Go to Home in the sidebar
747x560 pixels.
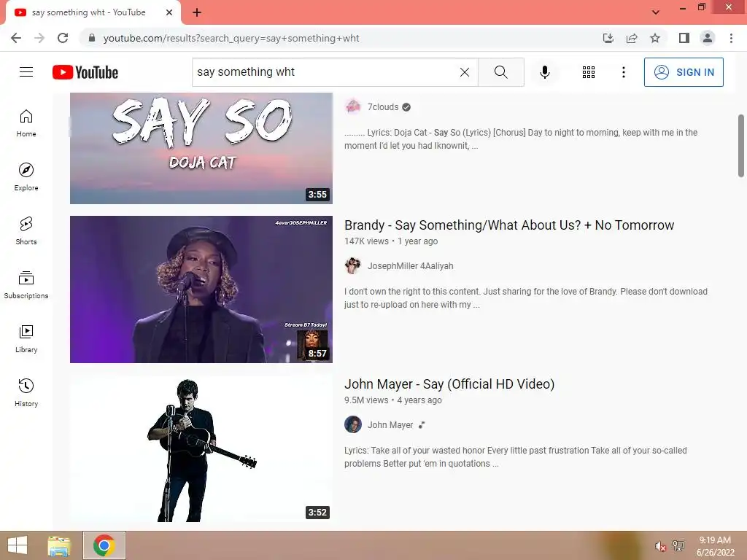coord(26,123)
